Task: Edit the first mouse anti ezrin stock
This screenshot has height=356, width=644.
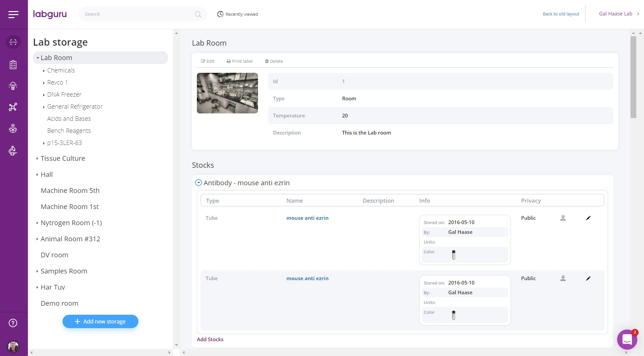Action: 588,218
